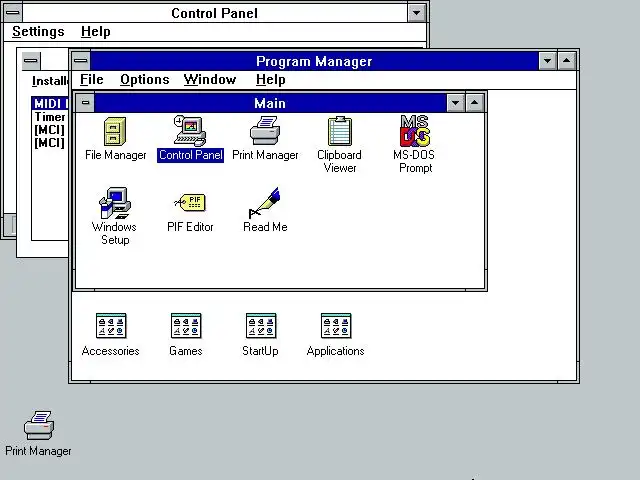Open Program Manager's Options menu
The width and height of the screenshot is (640, 480).
point(144,80)
